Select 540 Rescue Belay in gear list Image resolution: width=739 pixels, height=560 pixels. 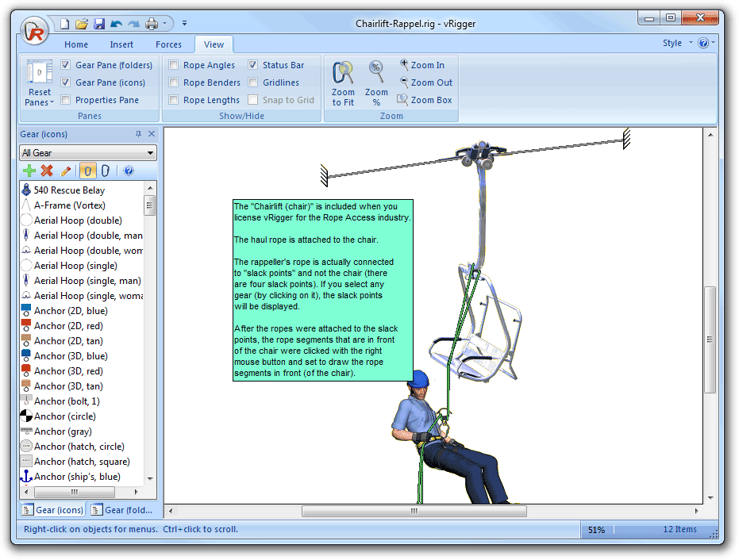click(x=69, y=190)
